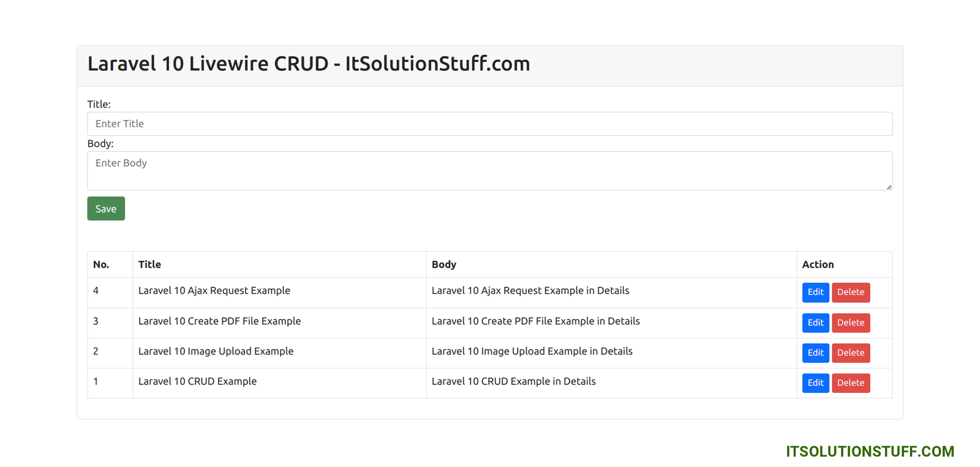The image size is (980, 467).
Task: Edit the Create PDF File Example row
Action: pyautogui.click(x=815, y=323)
